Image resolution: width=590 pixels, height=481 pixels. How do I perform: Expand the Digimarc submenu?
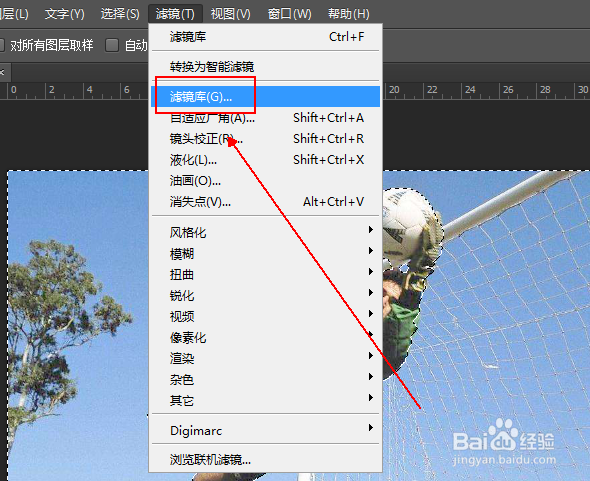[x=266, y=430]
